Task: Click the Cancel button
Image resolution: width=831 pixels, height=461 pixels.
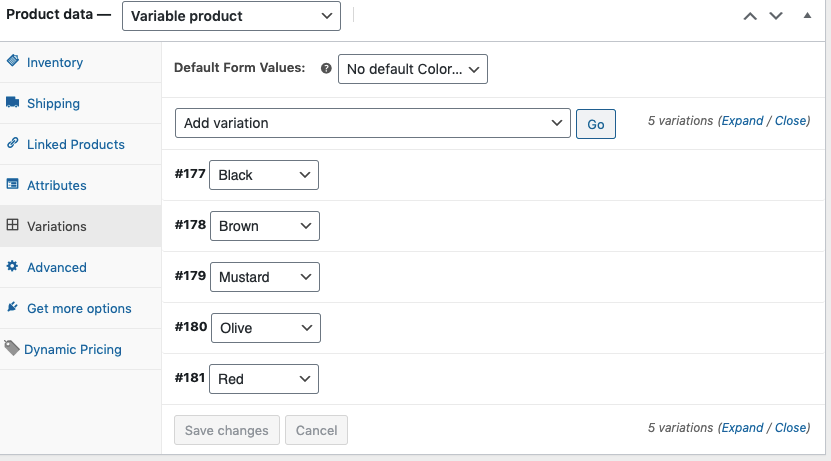Action: tap(316, 430)
